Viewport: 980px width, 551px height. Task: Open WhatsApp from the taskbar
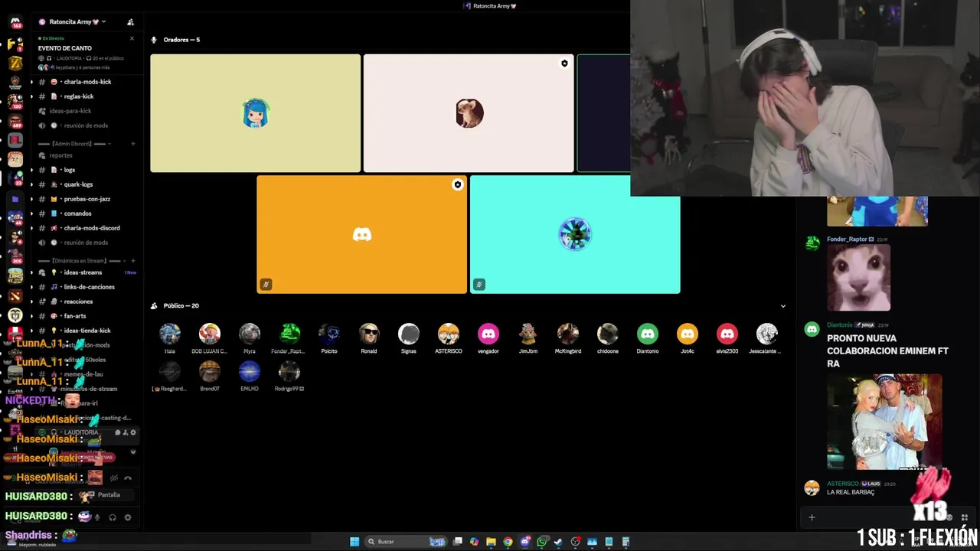[542, 542]
